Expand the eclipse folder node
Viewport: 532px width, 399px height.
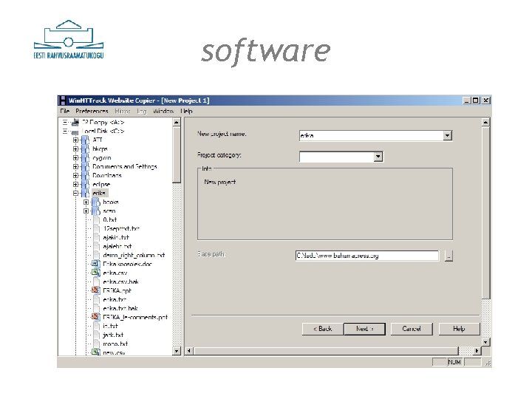75,184
